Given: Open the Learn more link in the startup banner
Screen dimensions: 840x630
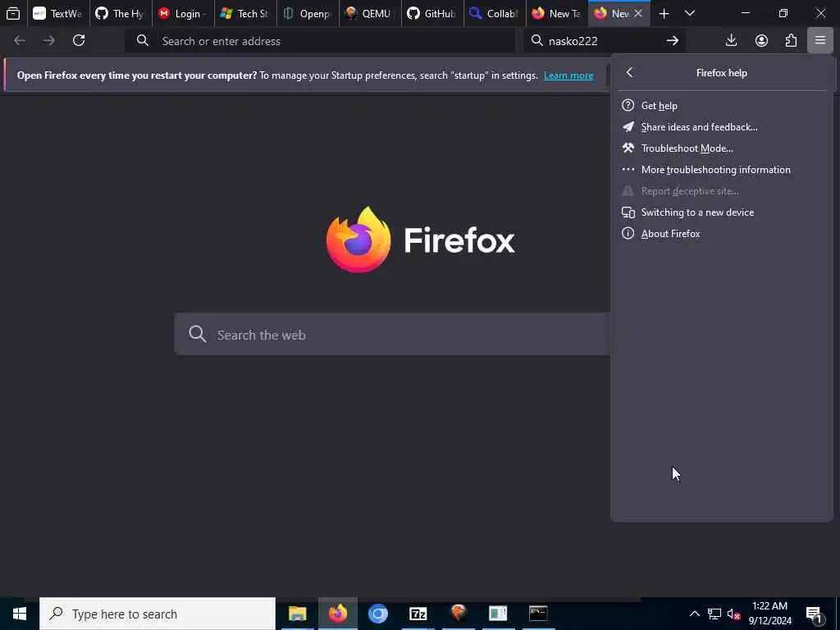Looking at the screenshot, I should pos(568,75).
